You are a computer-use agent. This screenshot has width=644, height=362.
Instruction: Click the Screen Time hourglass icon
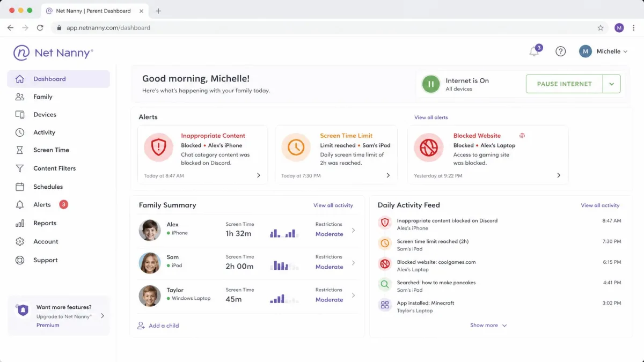click(20, 150)
